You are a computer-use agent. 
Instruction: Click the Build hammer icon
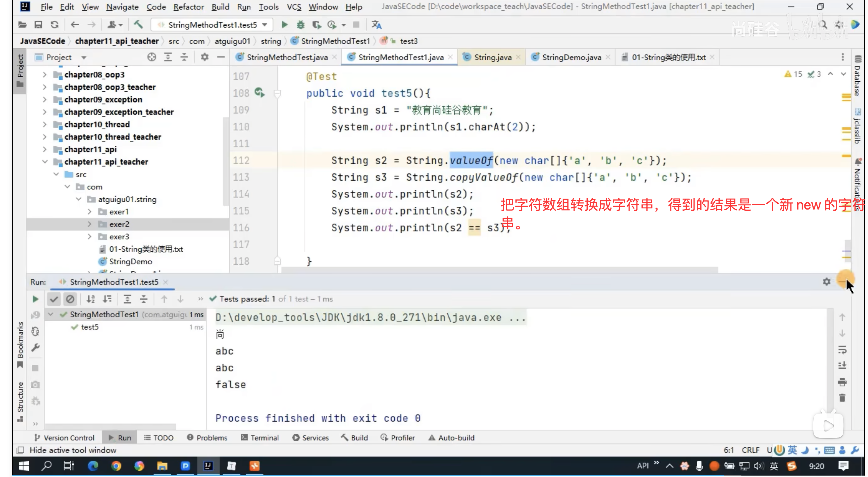[138, 25]
